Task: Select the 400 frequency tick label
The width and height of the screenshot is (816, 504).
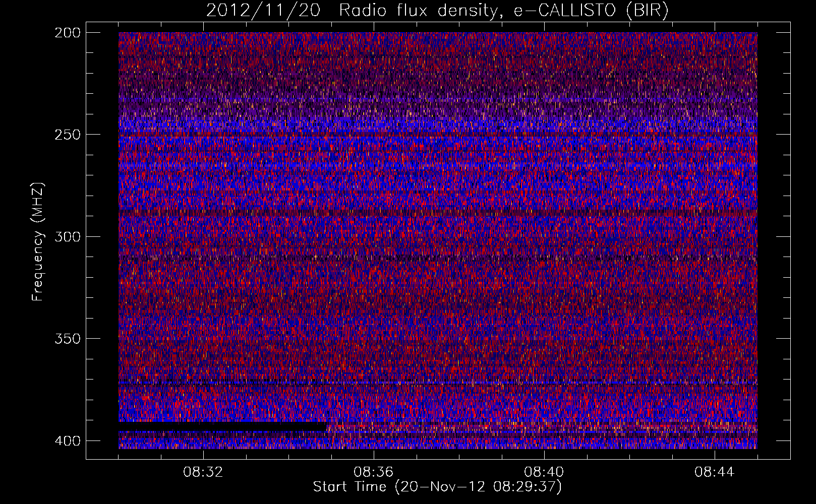Action: [x=67, y=441]
